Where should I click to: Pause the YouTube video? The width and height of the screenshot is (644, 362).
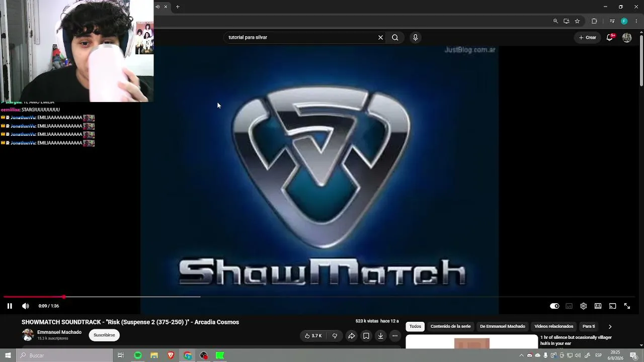tap(10, 306)
